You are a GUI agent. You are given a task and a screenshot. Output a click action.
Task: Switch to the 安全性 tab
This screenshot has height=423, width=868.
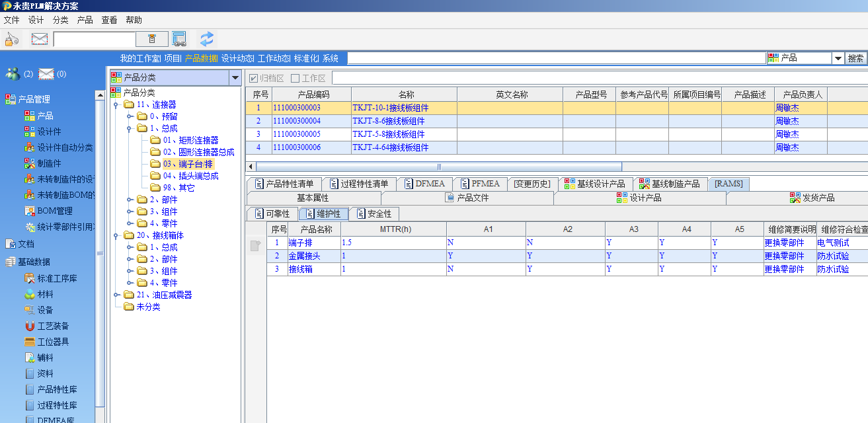pos(374,214)
